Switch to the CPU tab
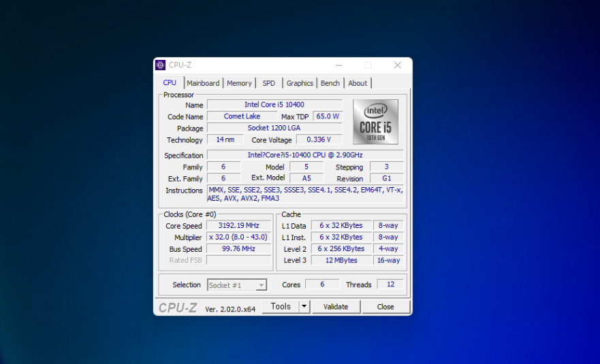 click(170, 82)
